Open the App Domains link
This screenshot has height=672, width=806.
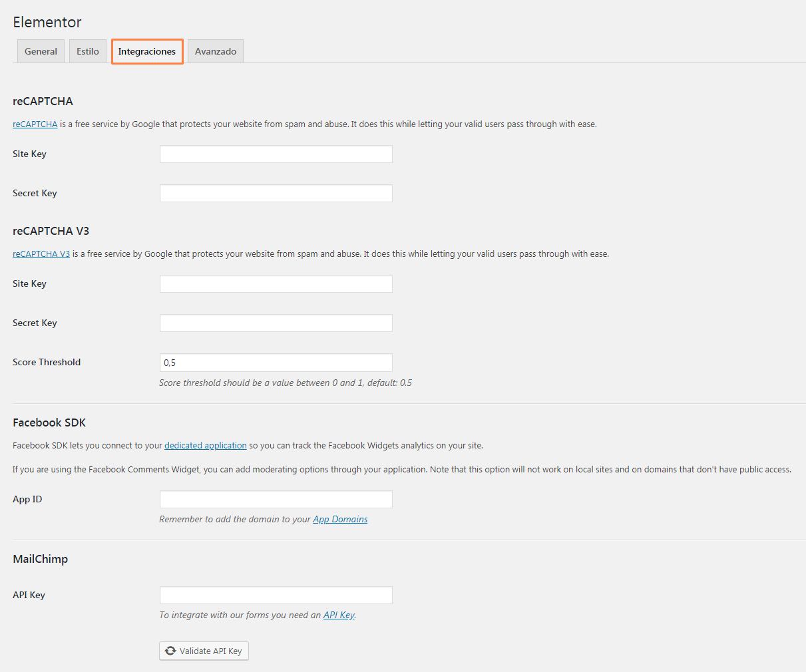340,520
